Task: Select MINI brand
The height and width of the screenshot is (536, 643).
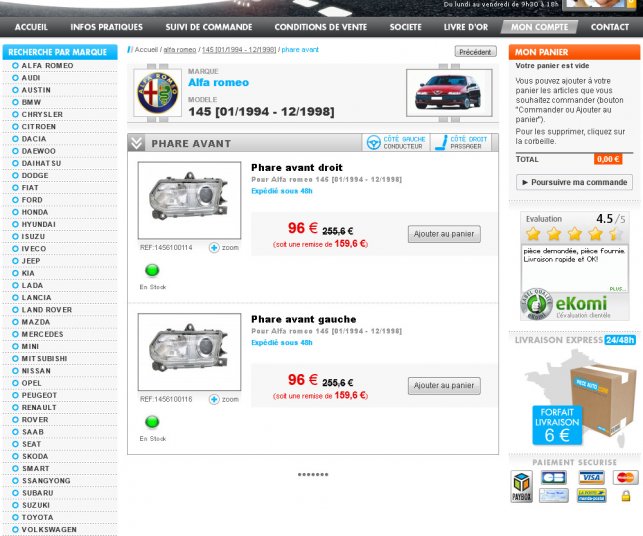Action: coord(30,347)
